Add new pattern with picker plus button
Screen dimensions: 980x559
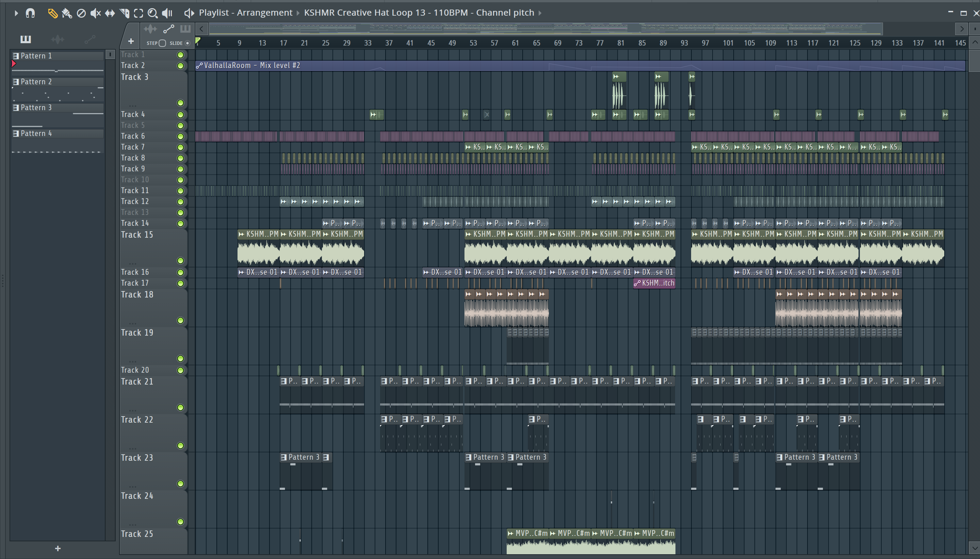click(58, 548)
